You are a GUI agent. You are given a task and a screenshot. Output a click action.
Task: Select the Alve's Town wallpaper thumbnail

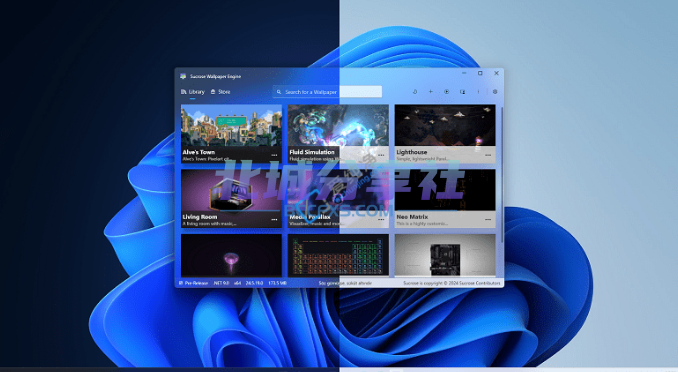231,125
